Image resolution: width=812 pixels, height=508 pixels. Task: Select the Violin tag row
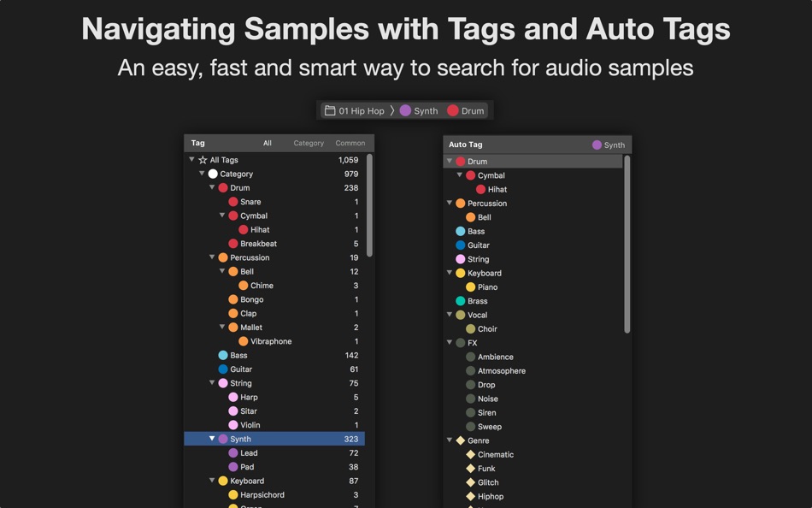[x=274, y=425]
